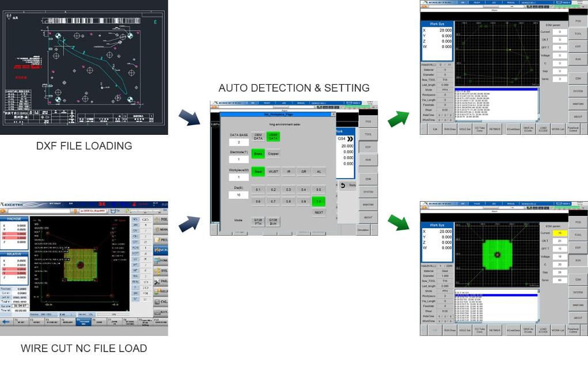Open MON icon in wire cut window
The height and width of the screenshot is (378, 588).
point(161,250)
